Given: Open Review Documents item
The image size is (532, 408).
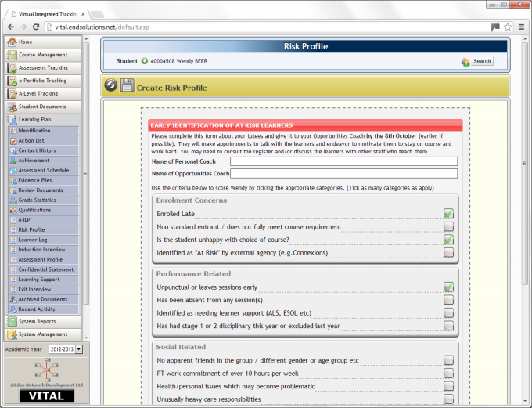Looking at the screenshot, I should click(44, 190).
